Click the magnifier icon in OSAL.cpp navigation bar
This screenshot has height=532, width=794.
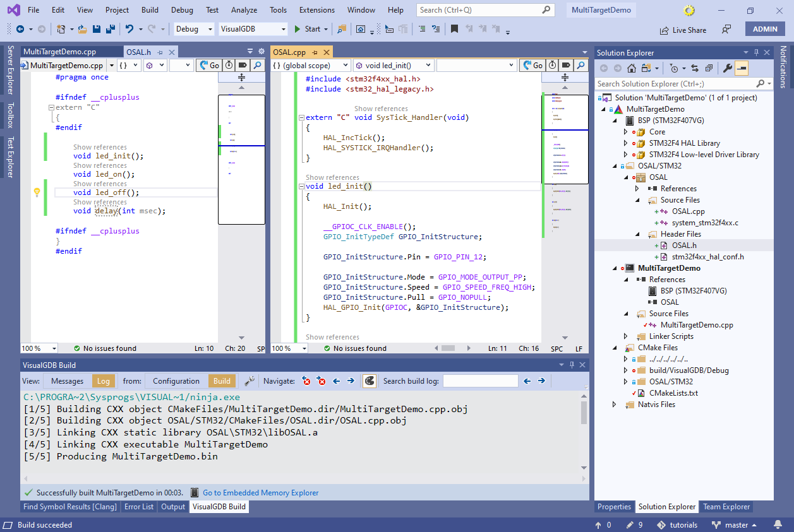582,65
